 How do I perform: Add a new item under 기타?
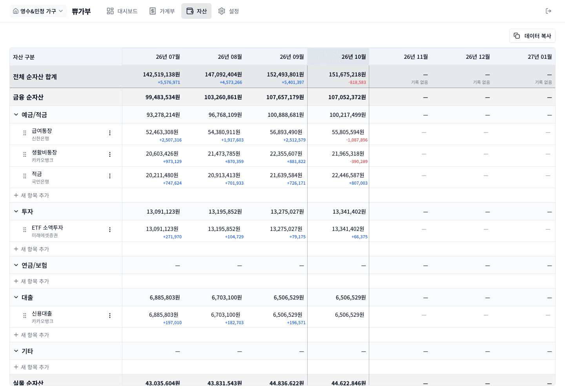[31, 367]
